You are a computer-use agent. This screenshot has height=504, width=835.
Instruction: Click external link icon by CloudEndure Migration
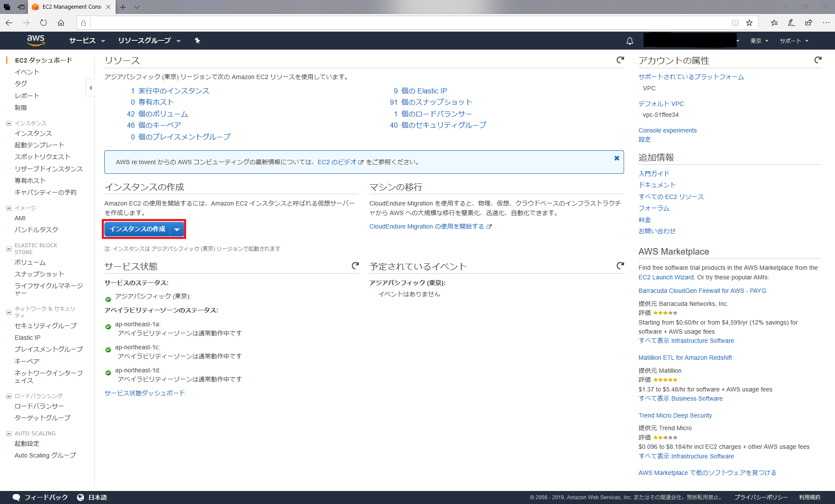tap(489, 226)
